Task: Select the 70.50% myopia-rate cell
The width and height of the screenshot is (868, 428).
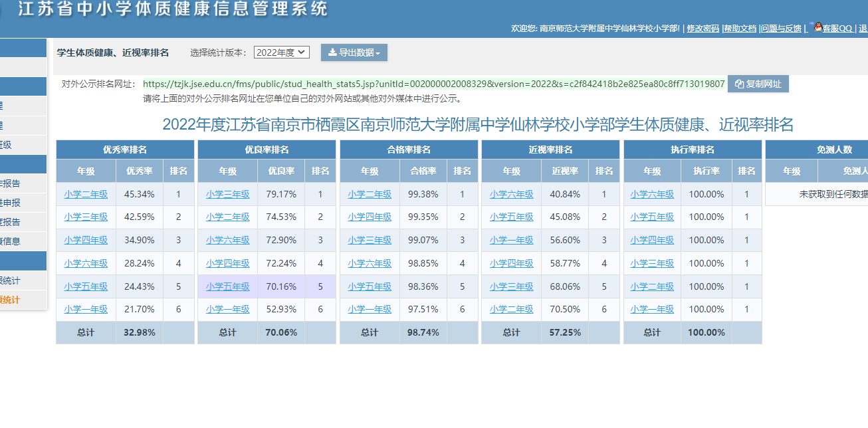Action: coord(565,309)
